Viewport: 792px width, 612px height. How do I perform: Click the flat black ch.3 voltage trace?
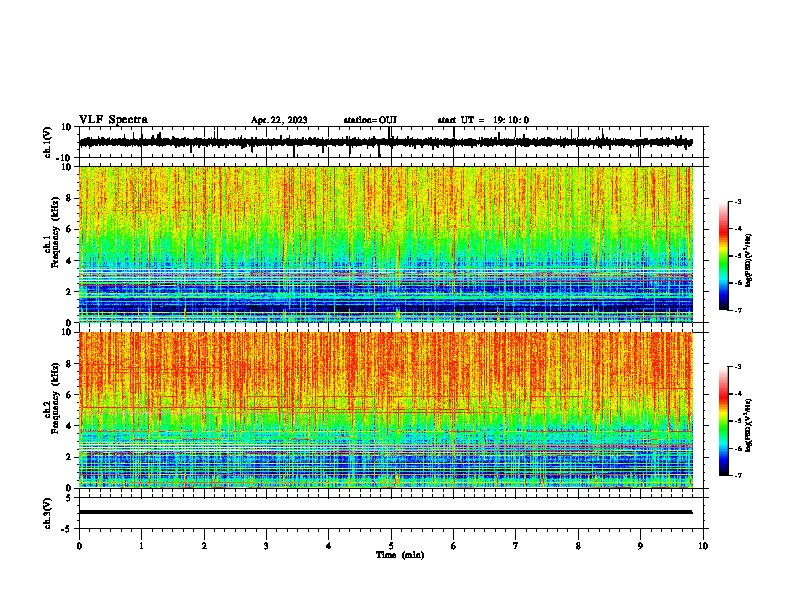tap(385, 512)
